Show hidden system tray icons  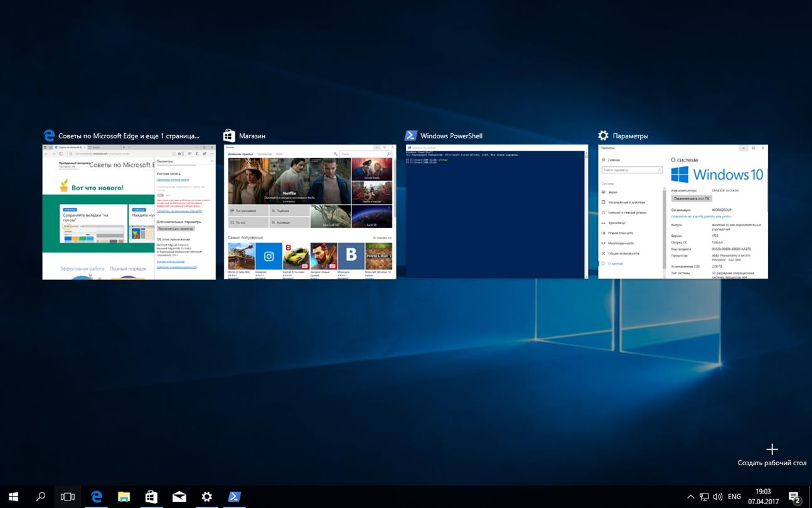pos(691,497)
